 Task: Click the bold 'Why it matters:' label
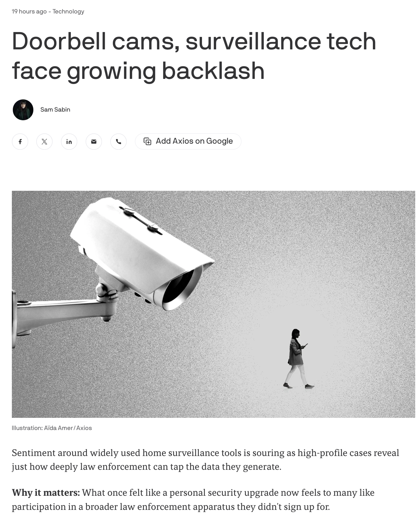(46, 493)
